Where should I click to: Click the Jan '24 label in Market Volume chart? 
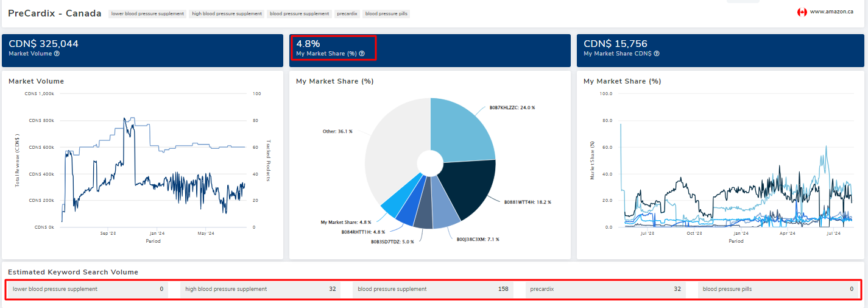coord(157,233)
